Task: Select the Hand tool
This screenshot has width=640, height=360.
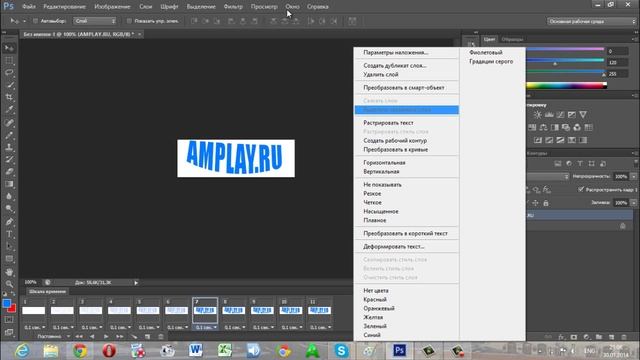Action: (x=9, y=272)
